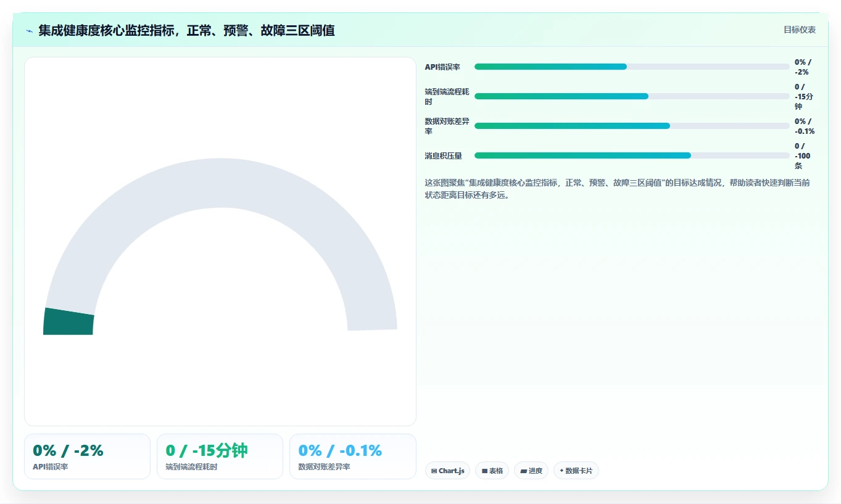Click API错误率 label in progress list
This screenshot has height=504, width=841.
pyautogui.click(x=442, y=67)
